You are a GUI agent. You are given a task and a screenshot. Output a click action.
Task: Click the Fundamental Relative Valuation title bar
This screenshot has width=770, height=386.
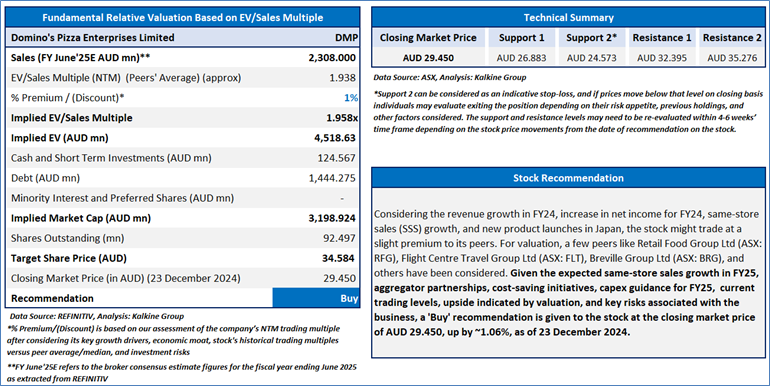click(x=183, y=18)
